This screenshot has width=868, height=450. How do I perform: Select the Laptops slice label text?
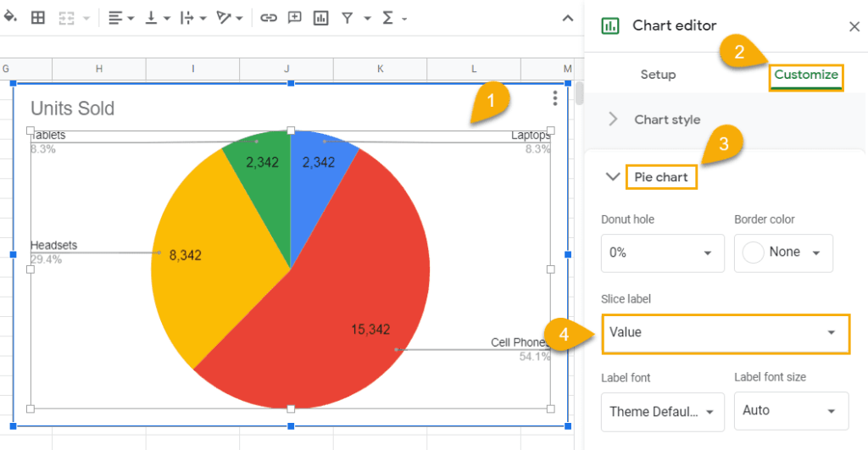[x=531, y=135]
